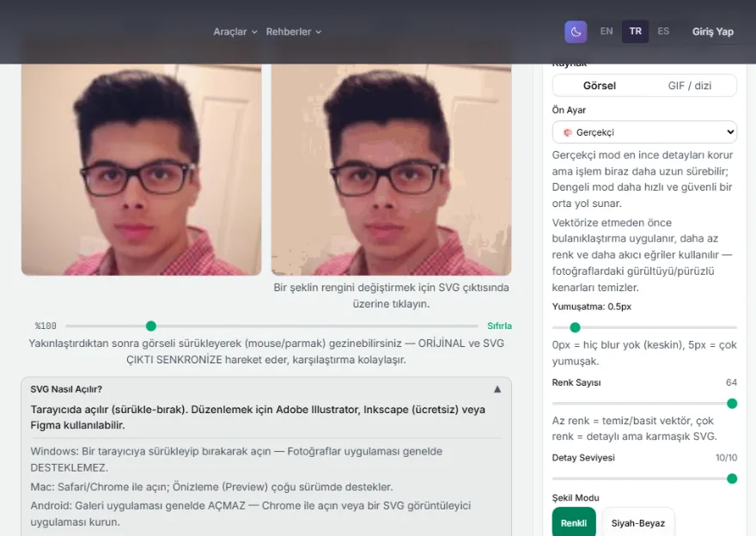Click the Giriş Yap button
756x536 pixels.
tap(712, 32)
